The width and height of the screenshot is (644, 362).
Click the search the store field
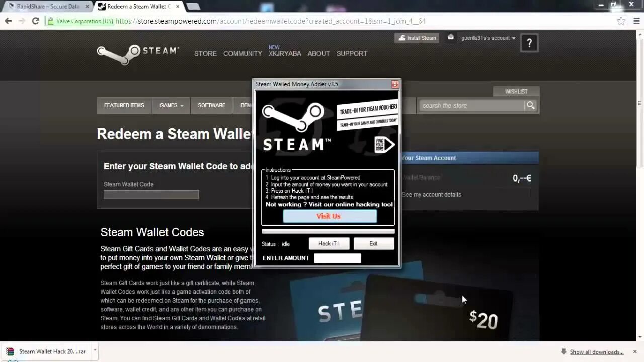[x=472, y=105]
